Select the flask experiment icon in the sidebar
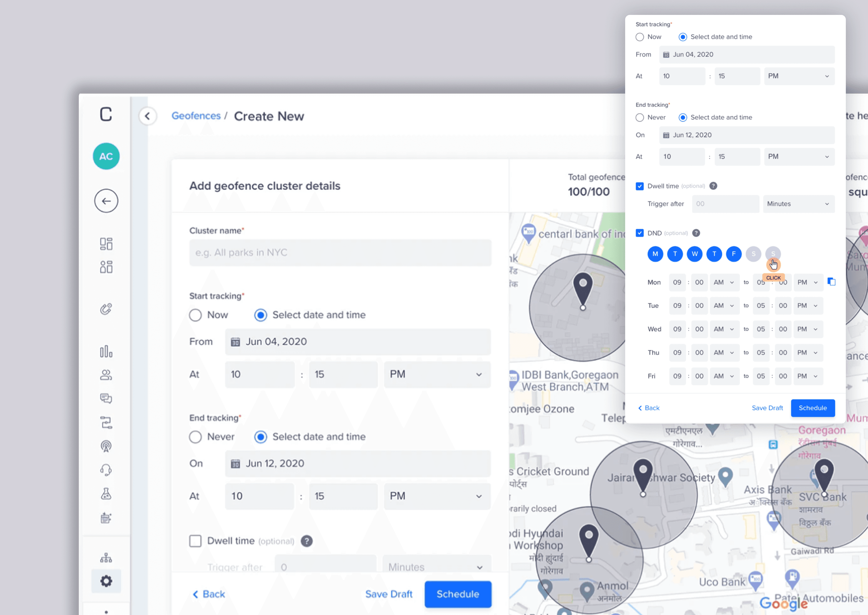Viewport: 868px width, 615px height. tap(106, 494)
